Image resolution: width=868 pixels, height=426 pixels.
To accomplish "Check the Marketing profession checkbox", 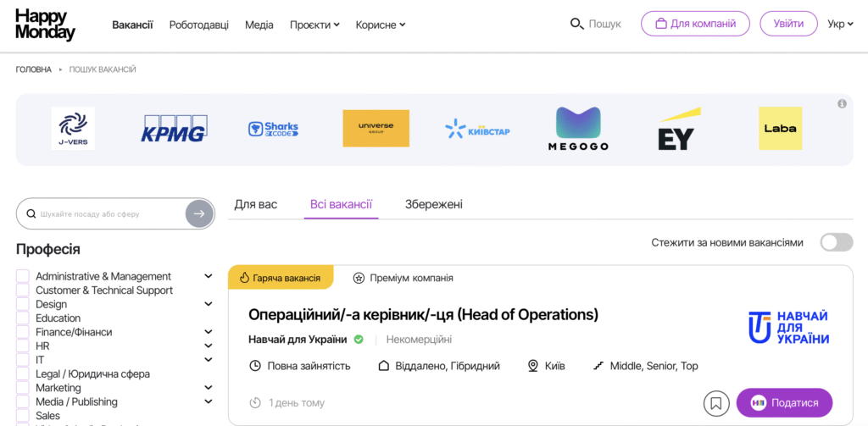I will pos(23,388).
